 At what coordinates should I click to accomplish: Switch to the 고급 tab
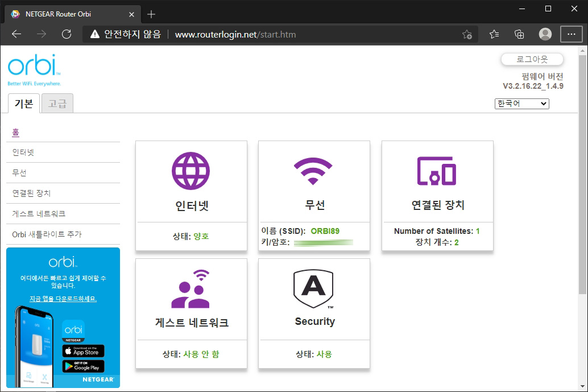[57, 104]
